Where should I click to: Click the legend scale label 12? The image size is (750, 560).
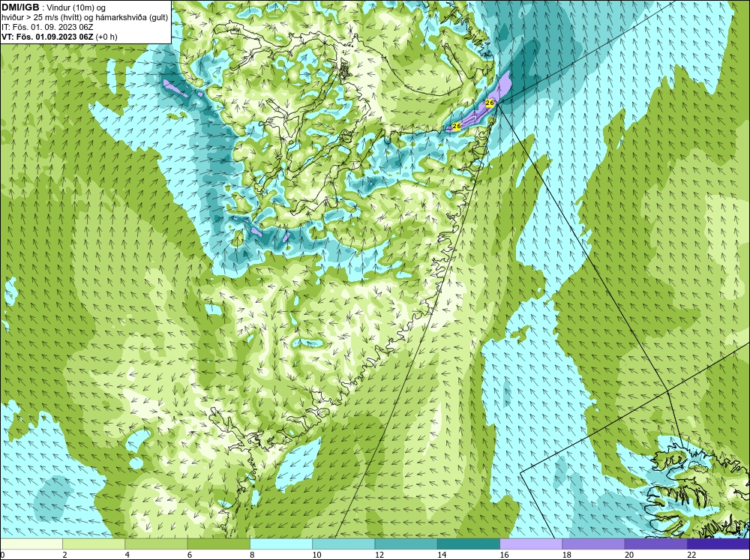(379, 555)
